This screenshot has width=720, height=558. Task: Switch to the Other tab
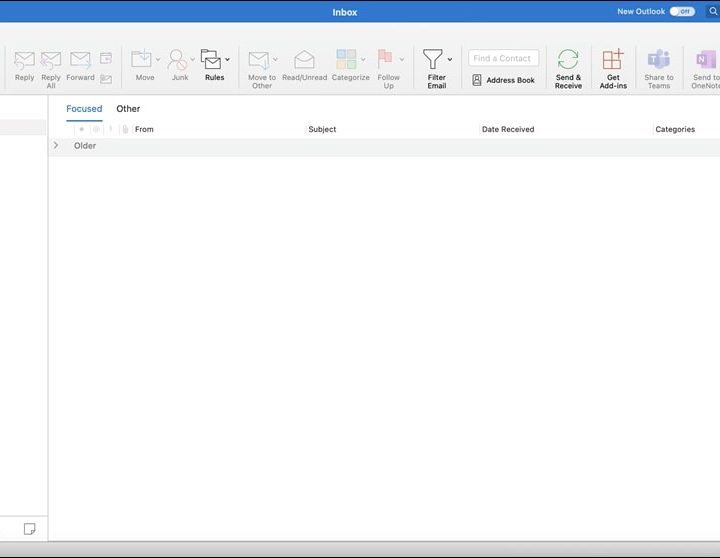128,109
